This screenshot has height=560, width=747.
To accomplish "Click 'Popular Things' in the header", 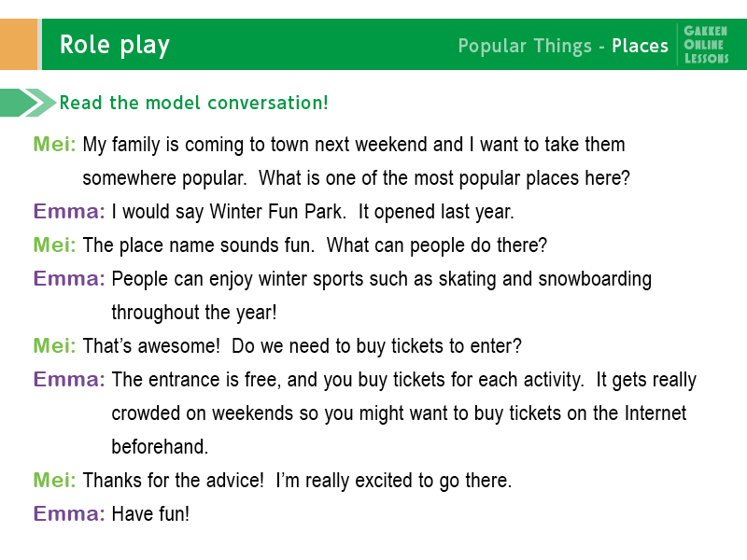I will 525,46.
